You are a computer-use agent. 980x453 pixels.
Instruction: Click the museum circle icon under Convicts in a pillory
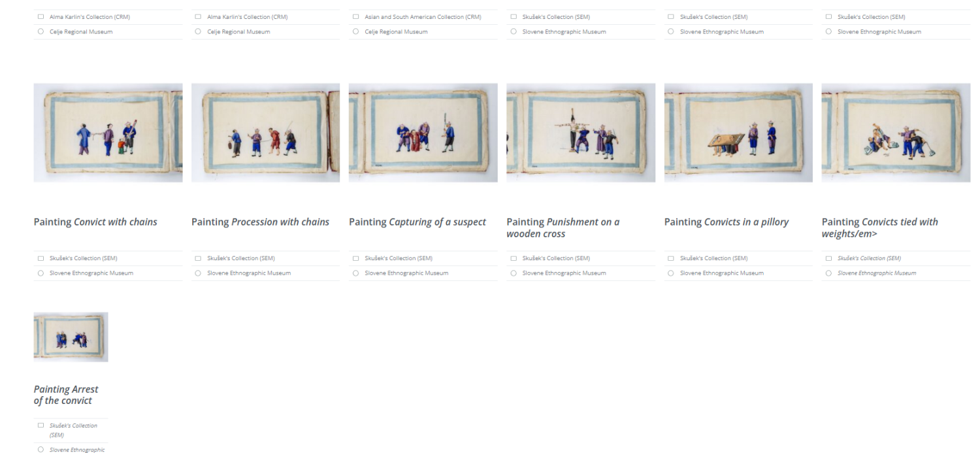[671, 273]
